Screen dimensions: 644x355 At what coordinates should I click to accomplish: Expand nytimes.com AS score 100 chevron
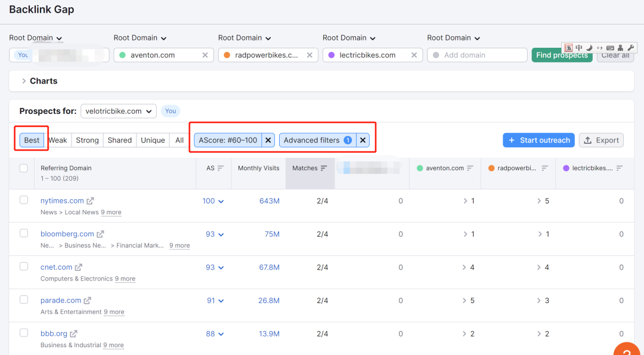pos(221,201)
